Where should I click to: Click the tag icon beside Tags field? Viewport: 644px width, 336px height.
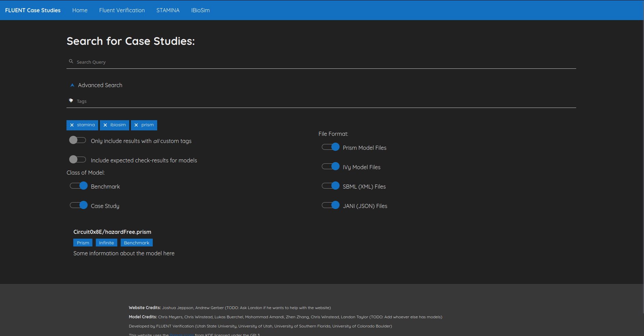pyautogui.click(x=71, y=101)
